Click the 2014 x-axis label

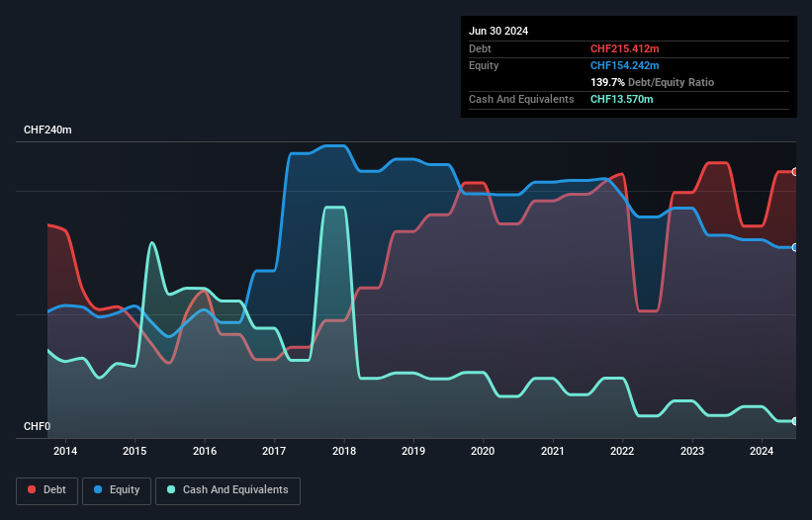pos(65,451)
